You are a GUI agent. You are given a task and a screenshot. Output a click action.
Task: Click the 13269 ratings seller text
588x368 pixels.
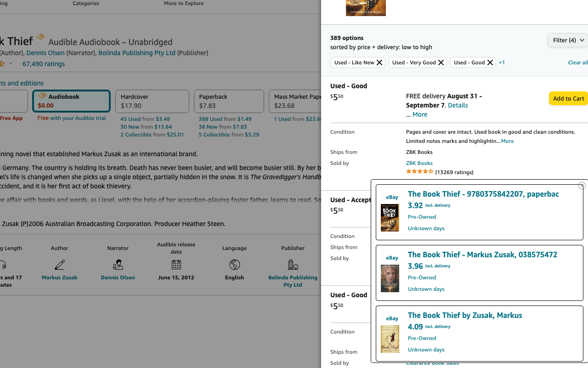(x=454, y=172)
